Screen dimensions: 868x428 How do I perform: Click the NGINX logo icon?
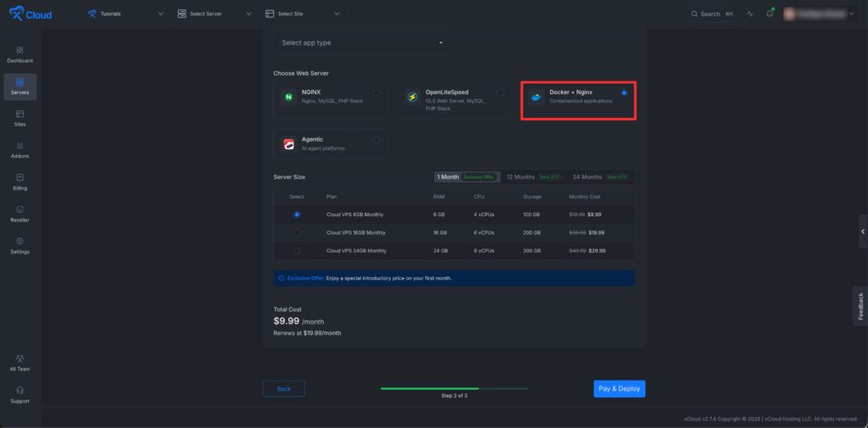[x=288, y=97]
